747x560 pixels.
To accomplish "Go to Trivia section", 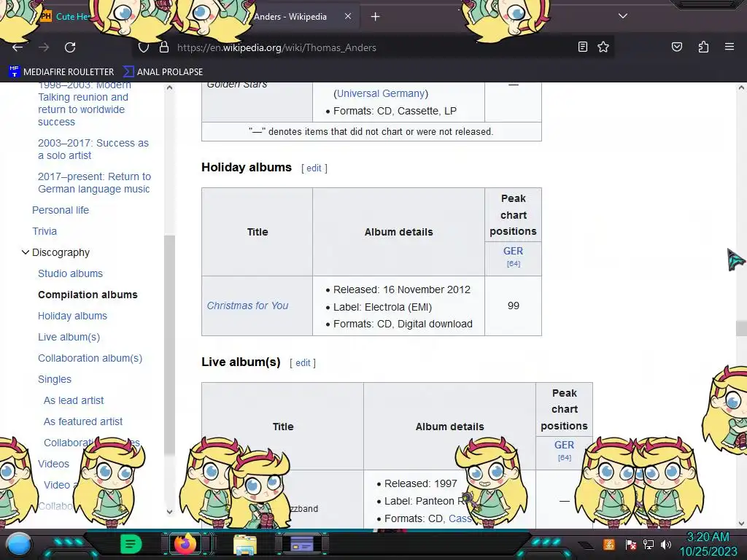I will tap(44, 231).
